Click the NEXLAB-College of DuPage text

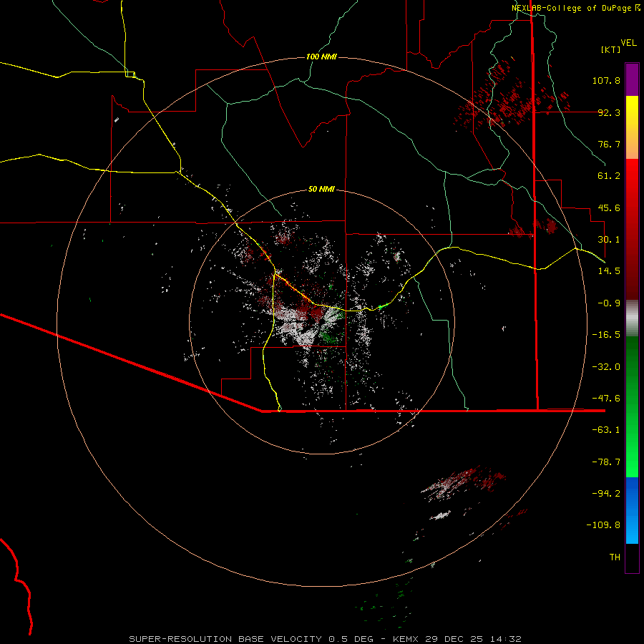pyautogui.click(x=572, y=8)
